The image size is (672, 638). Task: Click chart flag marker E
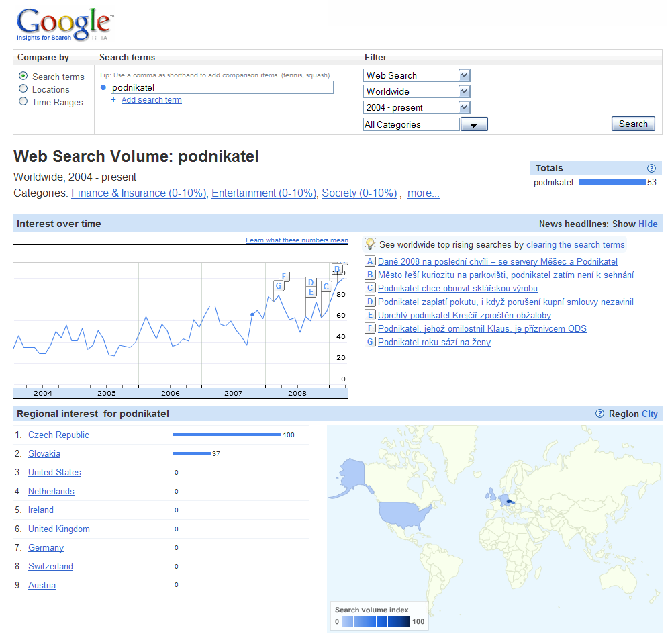pyautogui.click(x=311, y=292)
